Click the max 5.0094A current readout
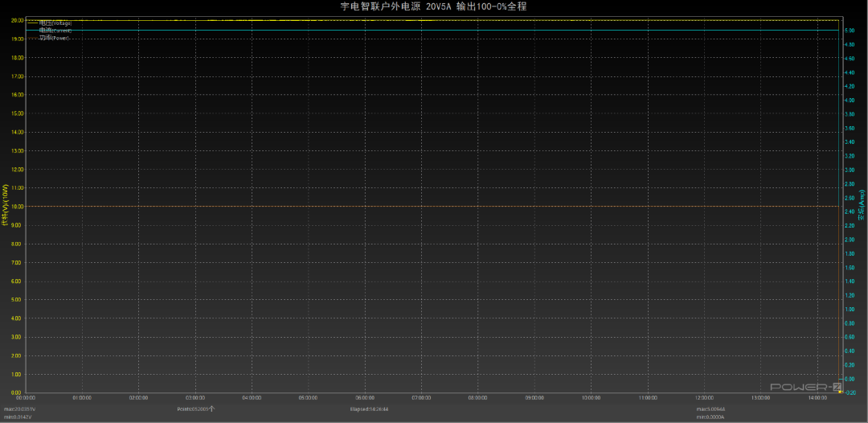Viewport: 868px width, 423px height. 710,409
